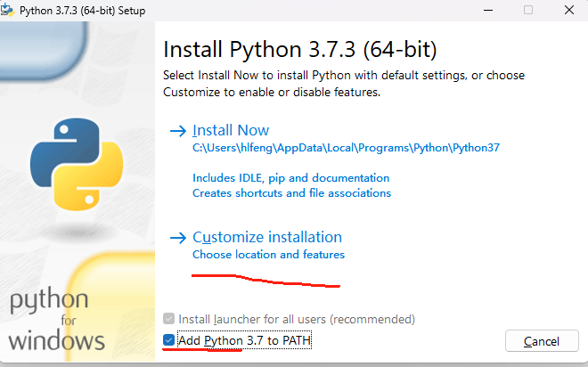Uncheck Add Python 3.7 to PATH checkbox

(168, 340)
